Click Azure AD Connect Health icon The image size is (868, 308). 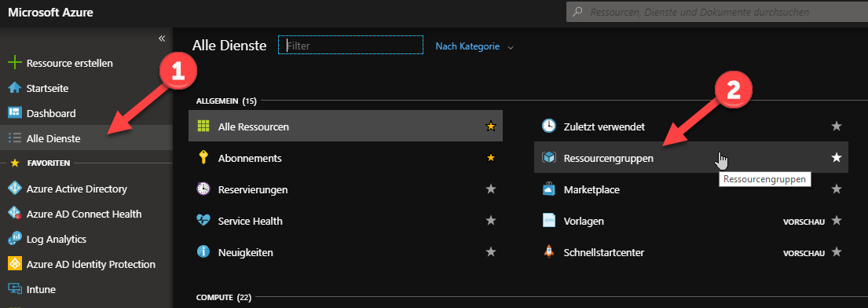coord(14,214)
